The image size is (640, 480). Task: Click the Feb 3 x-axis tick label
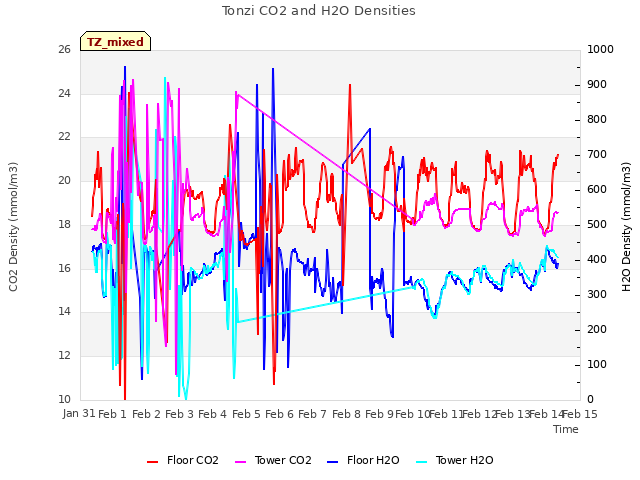click(x=179, y=414)
